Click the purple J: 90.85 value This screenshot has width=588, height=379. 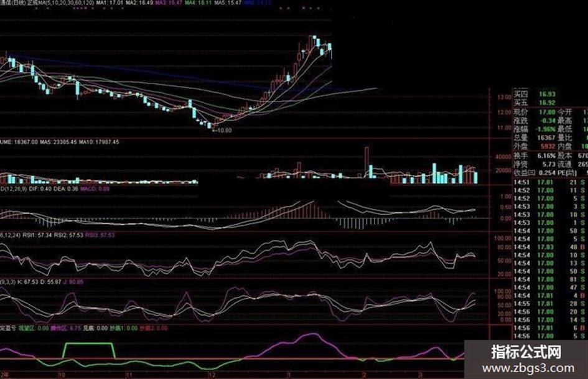click(x=74, y=282)
